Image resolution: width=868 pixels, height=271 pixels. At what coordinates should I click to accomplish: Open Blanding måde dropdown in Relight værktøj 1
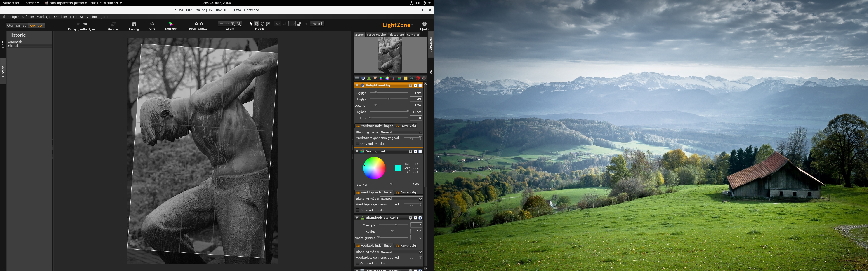coord(401,132)
